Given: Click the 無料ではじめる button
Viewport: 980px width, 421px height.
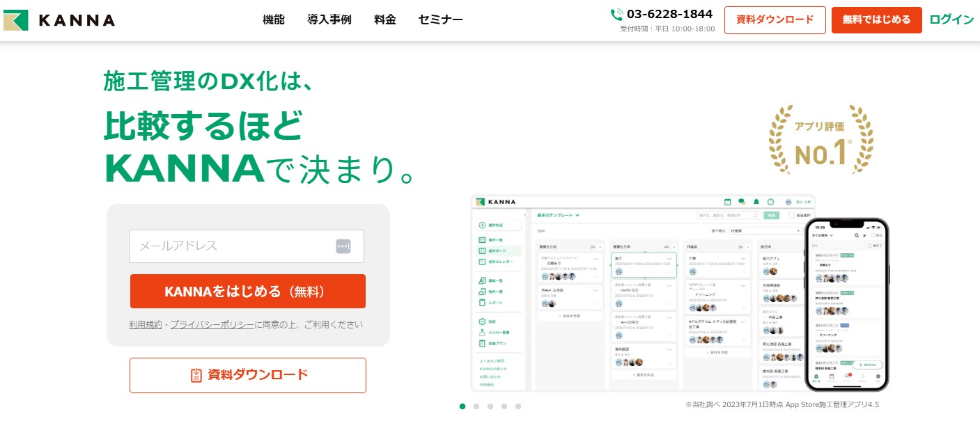Looking at the screenshot, I should click(877, 20).
